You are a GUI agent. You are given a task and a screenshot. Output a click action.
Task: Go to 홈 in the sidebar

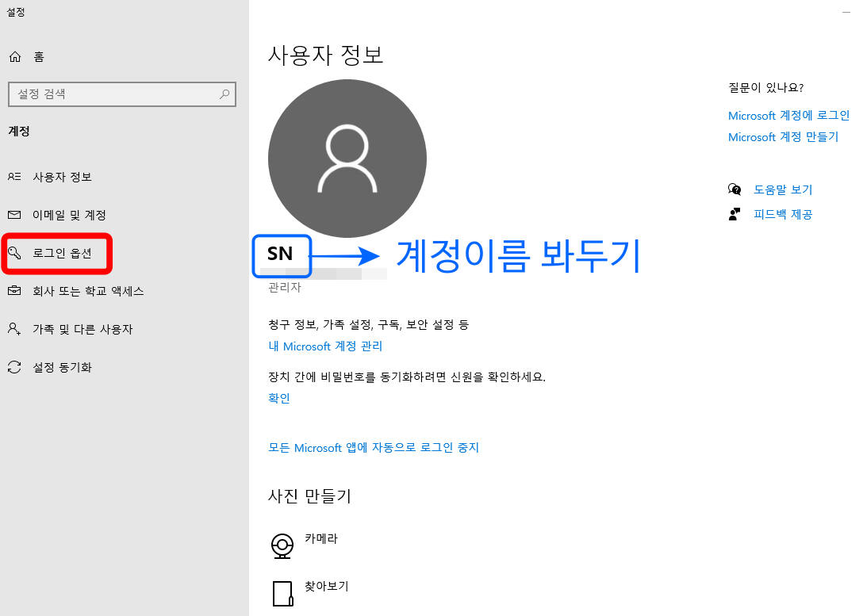pos(39,56)
